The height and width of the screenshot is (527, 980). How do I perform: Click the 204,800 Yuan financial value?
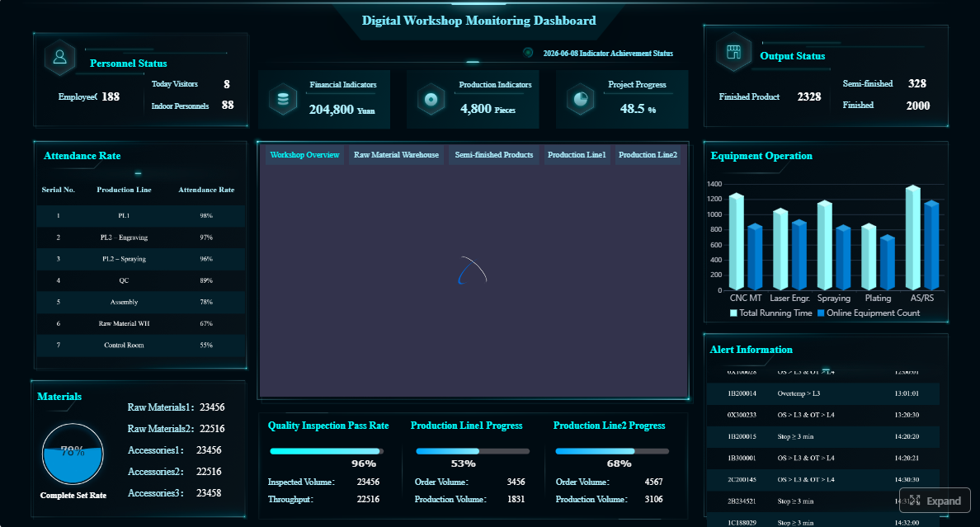click(x=342, y=110)
